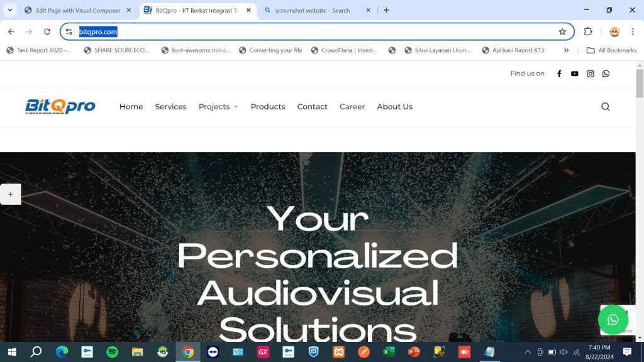This screenshot has height=362, width=644.
Task: Go to the Services menu item
Action: coord(170,107)
